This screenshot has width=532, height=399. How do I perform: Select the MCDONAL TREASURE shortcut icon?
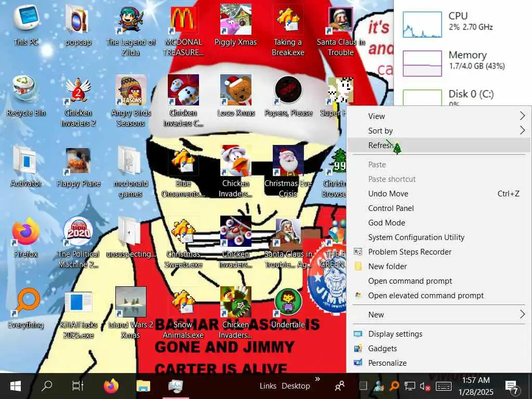pos(183,31)
